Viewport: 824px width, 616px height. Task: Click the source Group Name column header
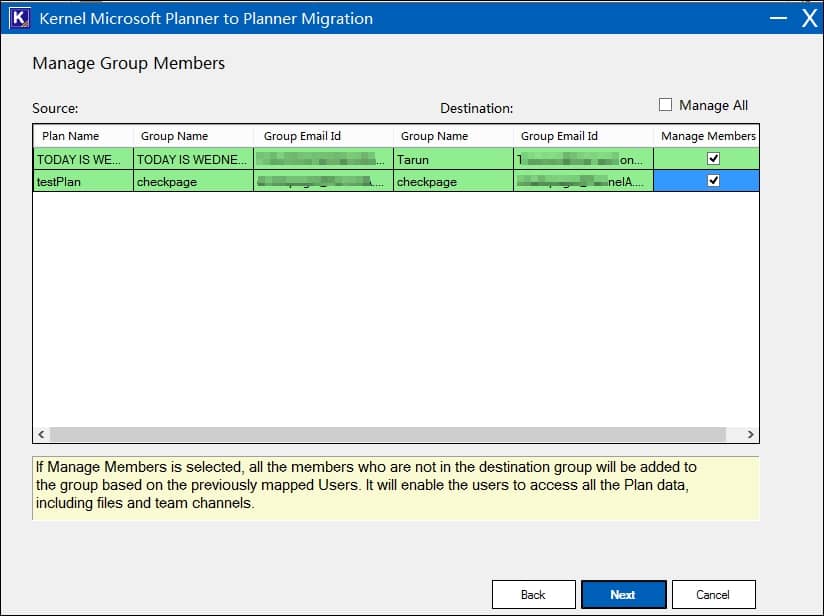click(x=193, y=136)
